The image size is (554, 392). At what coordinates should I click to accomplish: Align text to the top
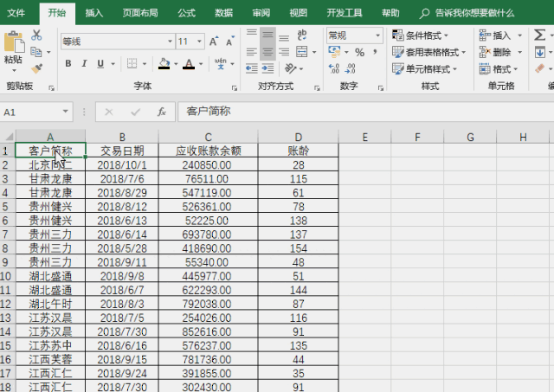tap(252, 35)
